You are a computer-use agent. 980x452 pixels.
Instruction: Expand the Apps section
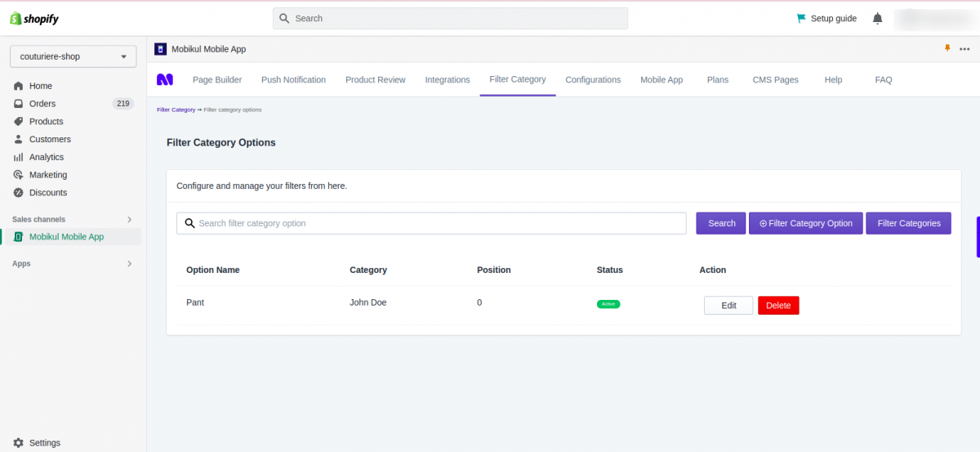click(129, 264)
